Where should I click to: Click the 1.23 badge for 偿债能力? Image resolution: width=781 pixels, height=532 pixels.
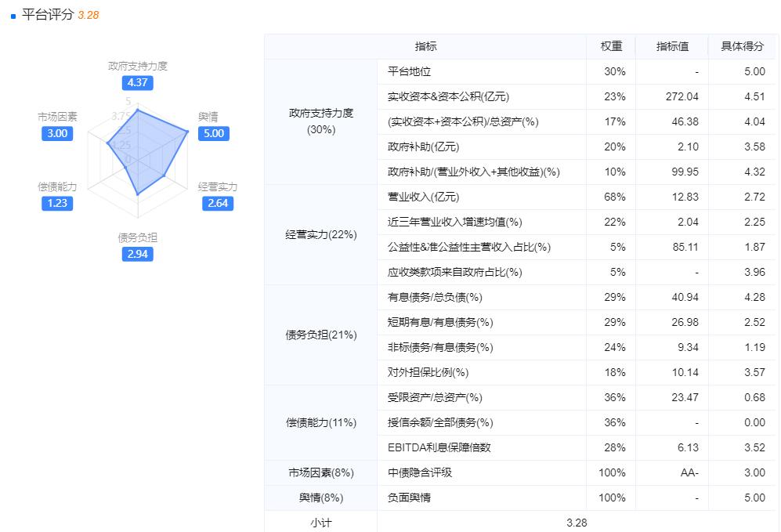(57, 203)
